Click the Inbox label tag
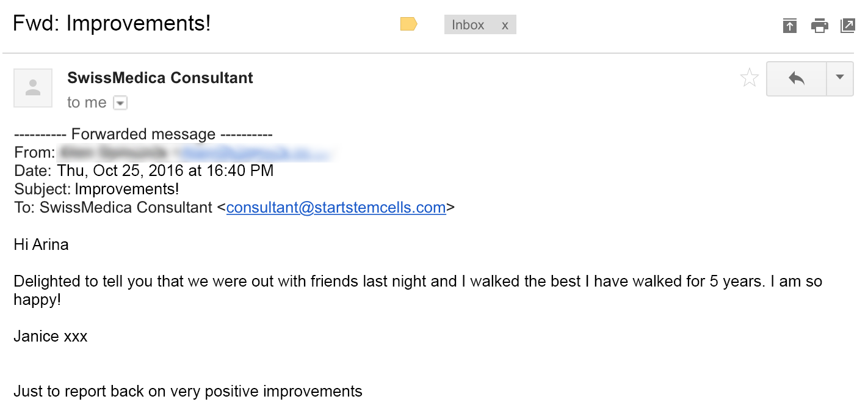Screen dimensions: 868x410 468,24
